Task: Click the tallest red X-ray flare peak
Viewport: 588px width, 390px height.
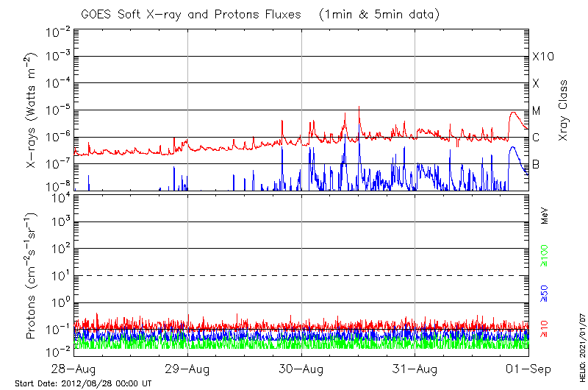Action: click(359, 107)
